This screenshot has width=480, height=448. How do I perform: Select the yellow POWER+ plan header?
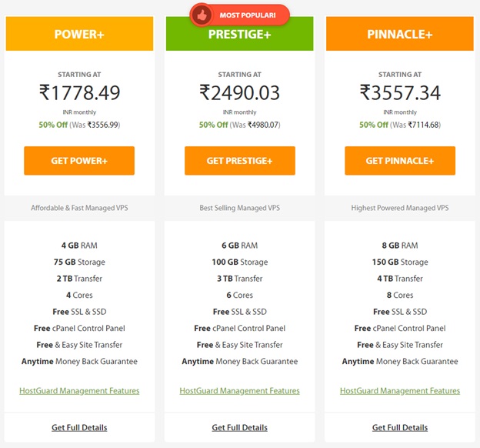coord(79,34)
